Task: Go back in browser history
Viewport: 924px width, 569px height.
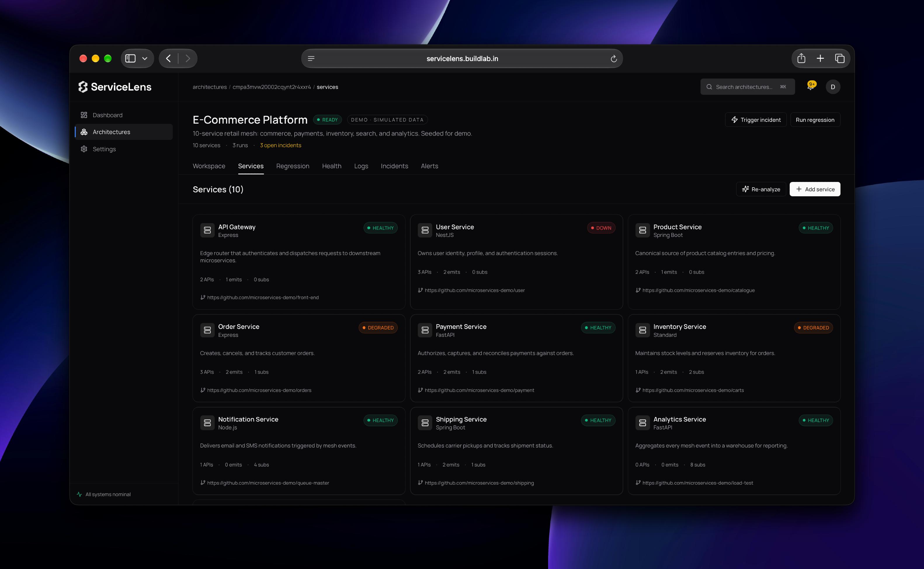Action: (x=169, y=58)
